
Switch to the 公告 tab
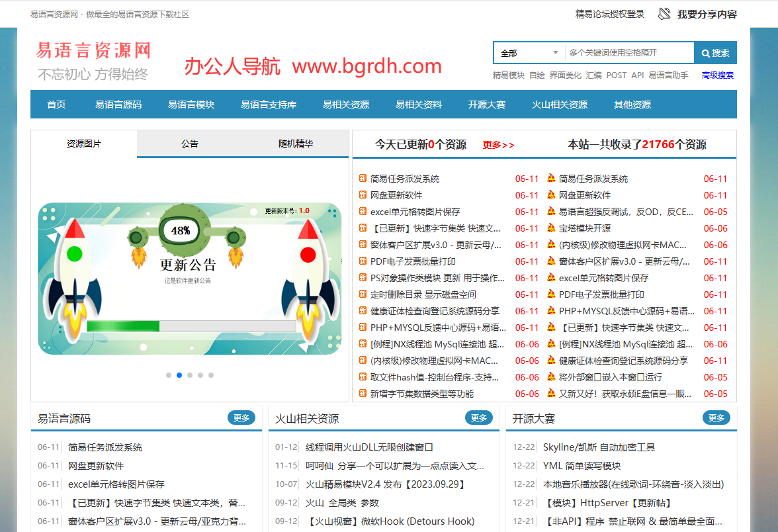click(190, 144)
